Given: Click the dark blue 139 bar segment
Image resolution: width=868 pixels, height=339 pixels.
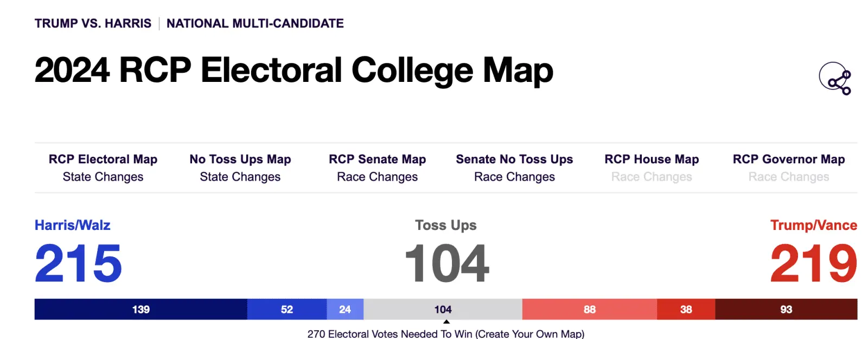Looking at the screenshot, I should pos(141,309).
